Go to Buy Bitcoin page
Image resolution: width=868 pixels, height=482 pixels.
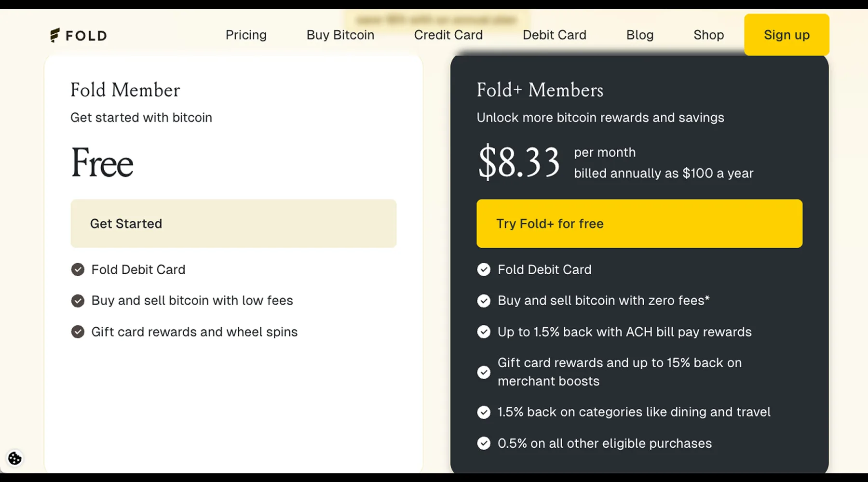[340, 35]
